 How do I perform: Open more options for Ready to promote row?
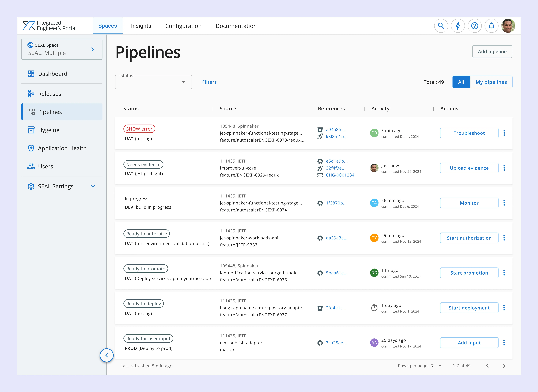pos(504,273)
